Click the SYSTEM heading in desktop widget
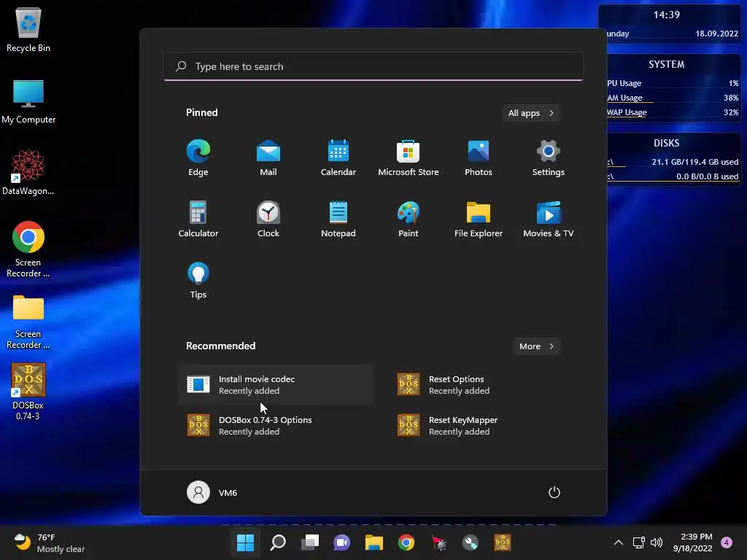 [x=667, y=64]
